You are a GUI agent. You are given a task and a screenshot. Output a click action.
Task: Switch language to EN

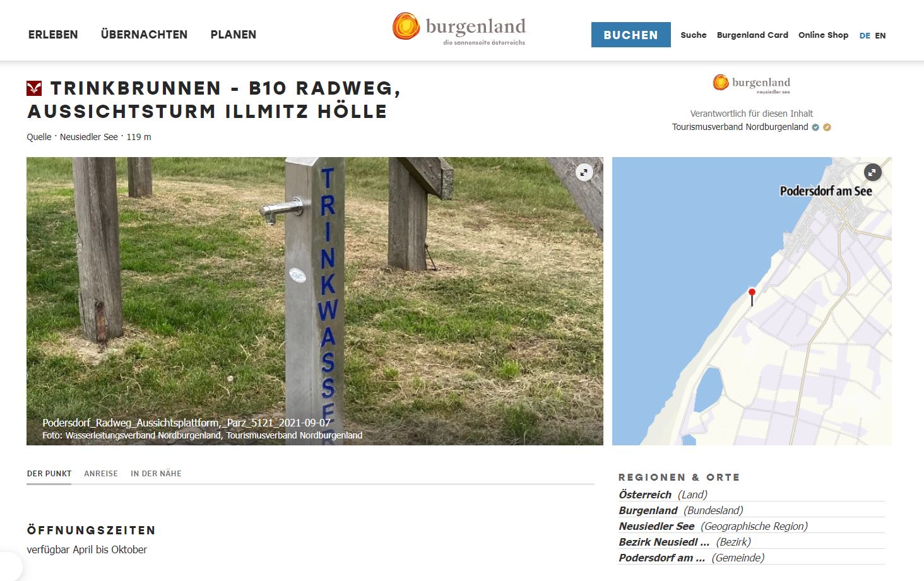click(880, 36)
